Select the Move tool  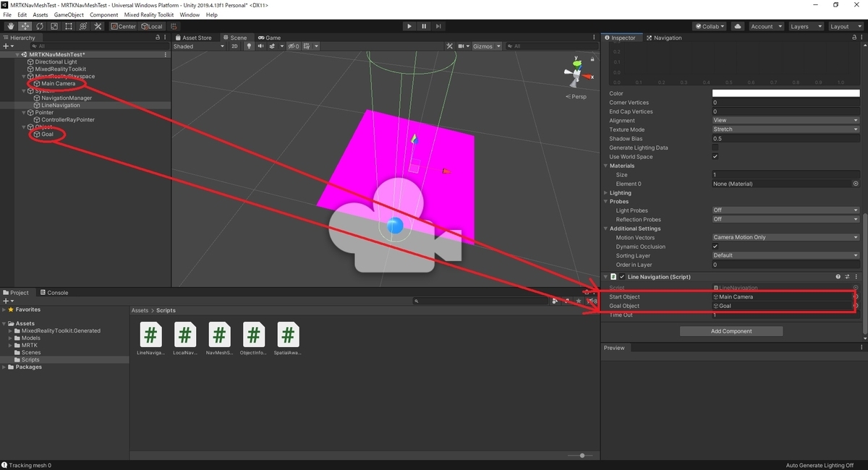click(x=25, y=26)
